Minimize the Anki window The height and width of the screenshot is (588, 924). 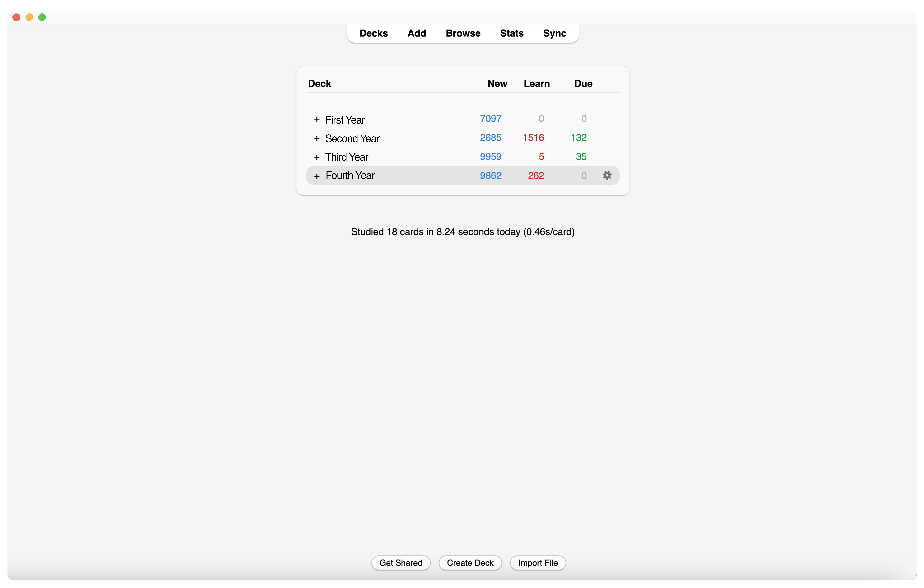point(29,17)
